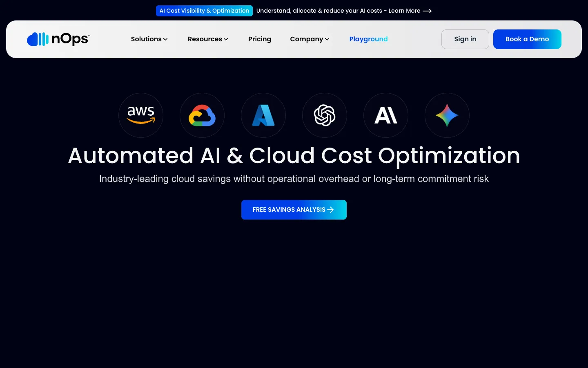588x368 pixels.
Task: Click the OpenAI logo icon
Action: [x=325, y=115]
